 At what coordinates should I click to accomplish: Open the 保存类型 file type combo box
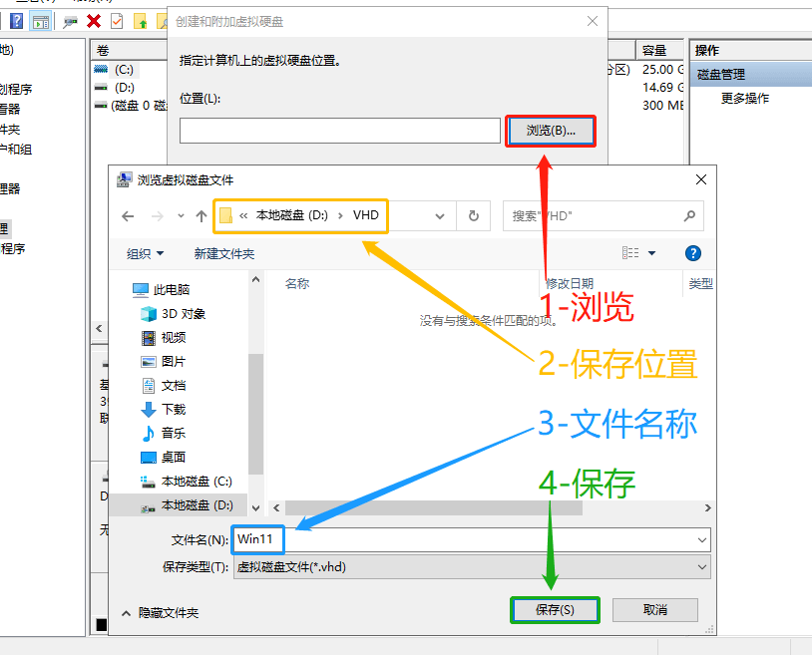(x=471, y=566)
